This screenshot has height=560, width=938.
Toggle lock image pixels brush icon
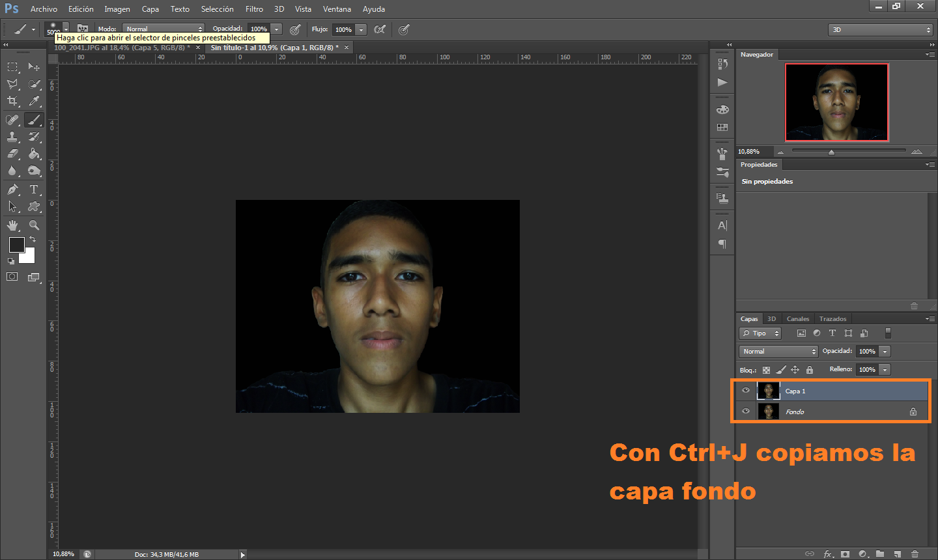[x=781, y=370]
